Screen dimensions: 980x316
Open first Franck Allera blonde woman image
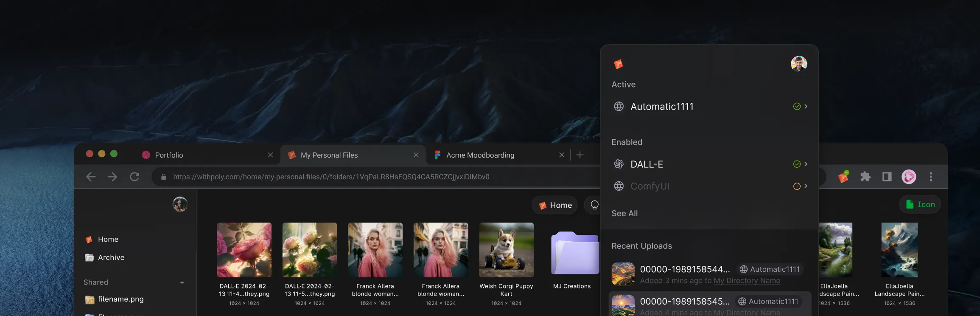(x=375, y=250)
